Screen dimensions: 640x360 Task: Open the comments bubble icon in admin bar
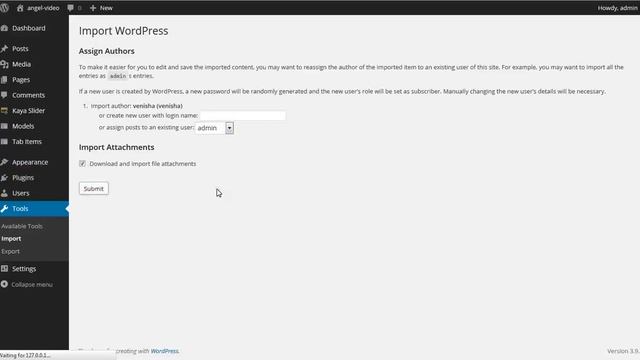point(71,8)
